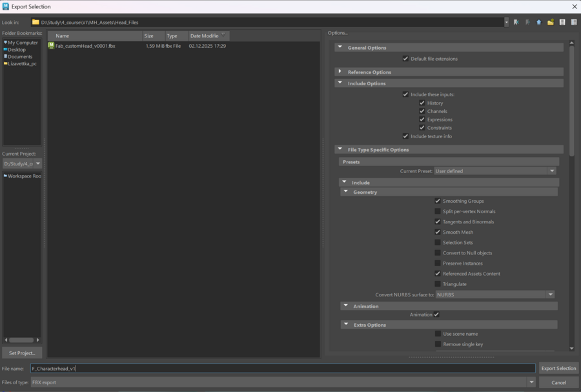Create a new folder with the folder icon
Image resolution: width=581 pixels, height=392 pixels.
551,22
